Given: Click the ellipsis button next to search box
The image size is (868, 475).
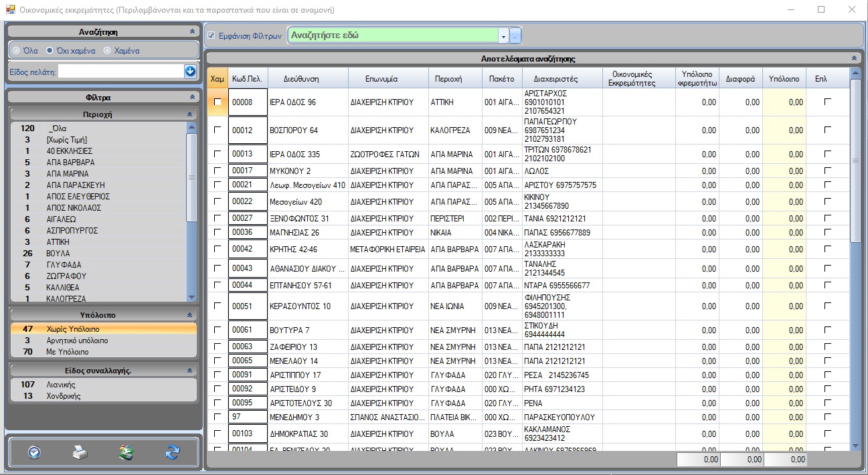Looking at the screenshot, I should [515, 35].
